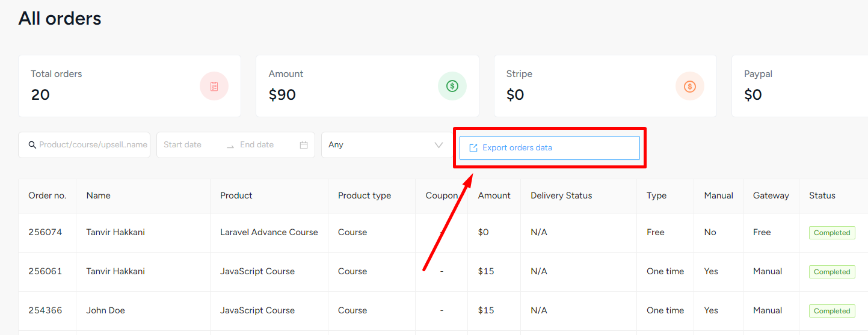
Task: Click order number 254366
Action: 45,310
